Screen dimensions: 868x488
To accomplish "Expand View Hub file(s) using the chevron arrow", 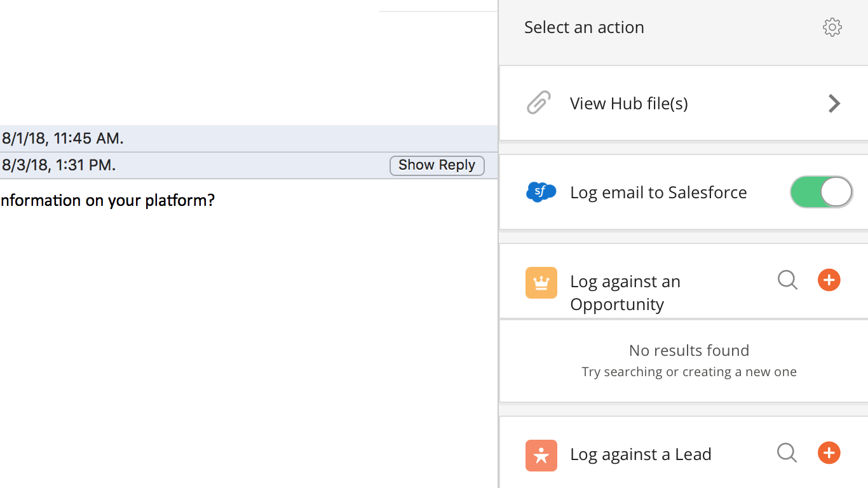I will point(834,104).
